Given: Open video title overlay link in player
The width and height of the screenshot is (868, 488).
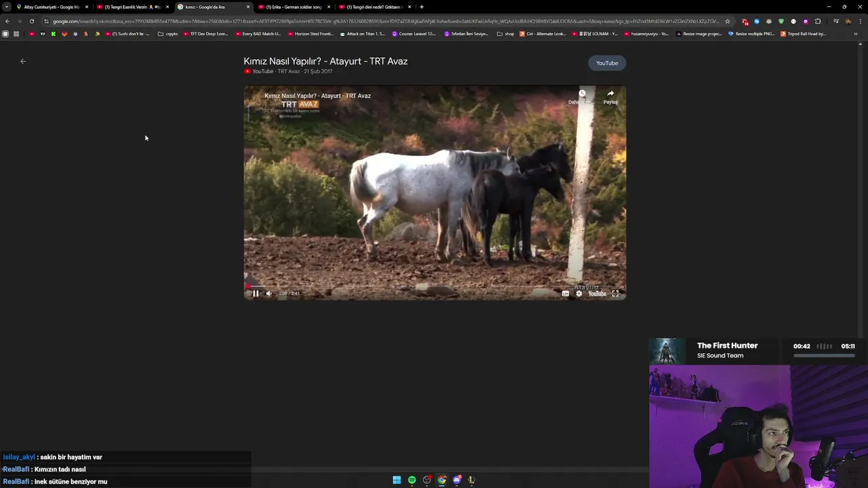Looking at the screenshot, I should (x=317, y=96).
